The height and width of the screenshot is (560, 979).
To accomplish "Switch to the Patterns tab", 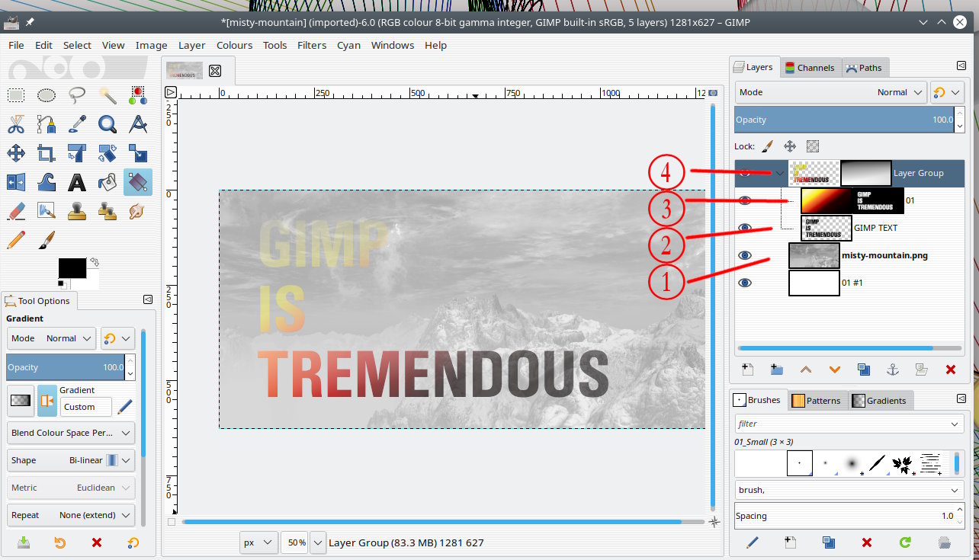I will pyautogui.click(x=817, y=401).
